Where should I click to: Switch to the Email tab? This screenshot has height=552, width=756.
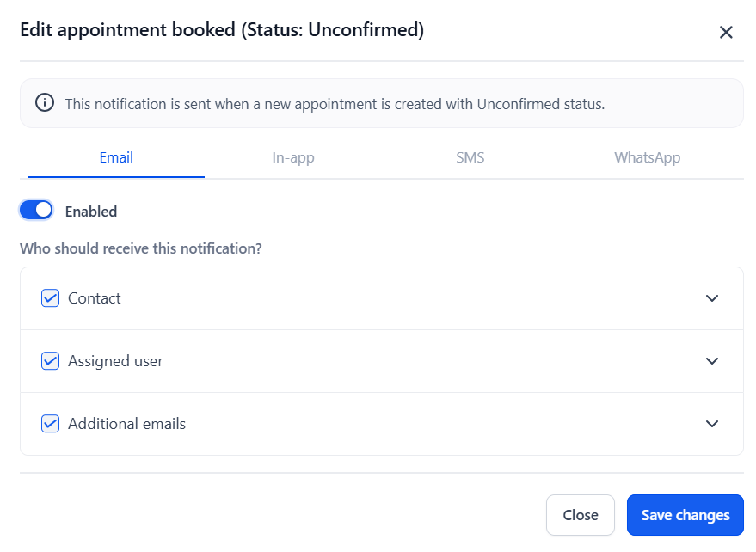pyautogui.click(x=116, y=157)
